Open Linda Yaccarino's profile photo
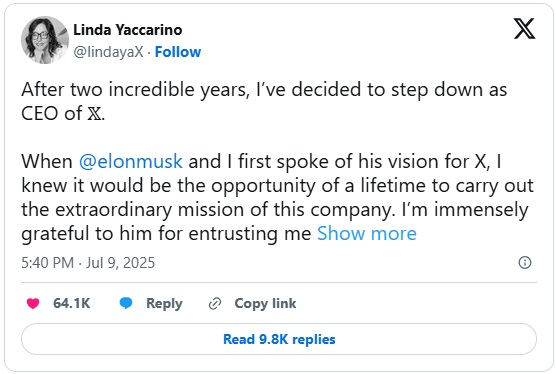The image size is (556, 374). 45,40
